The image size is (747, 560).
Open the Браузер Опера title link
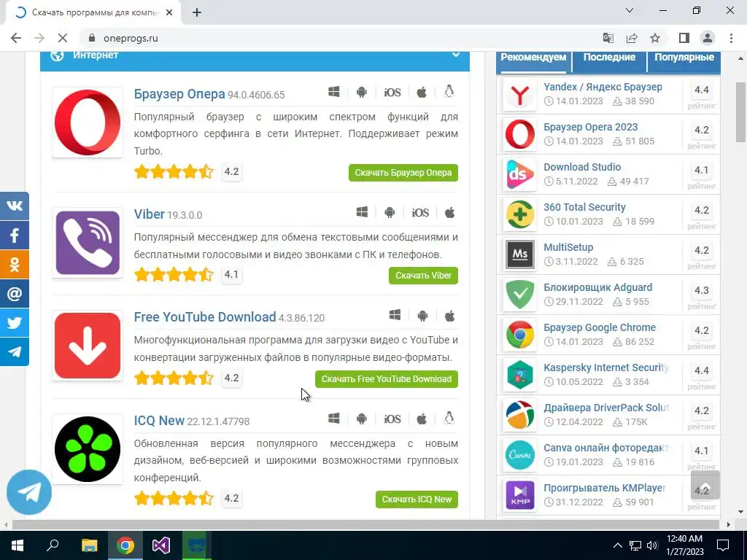point(179,93)
